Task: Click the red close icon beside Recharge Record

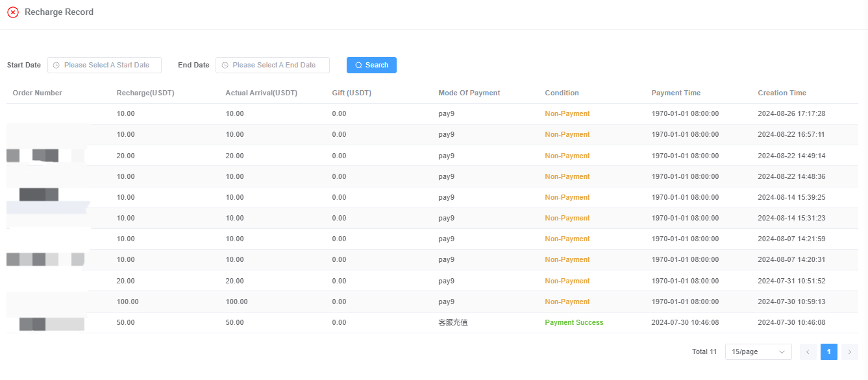Action: tap(13, 12)
